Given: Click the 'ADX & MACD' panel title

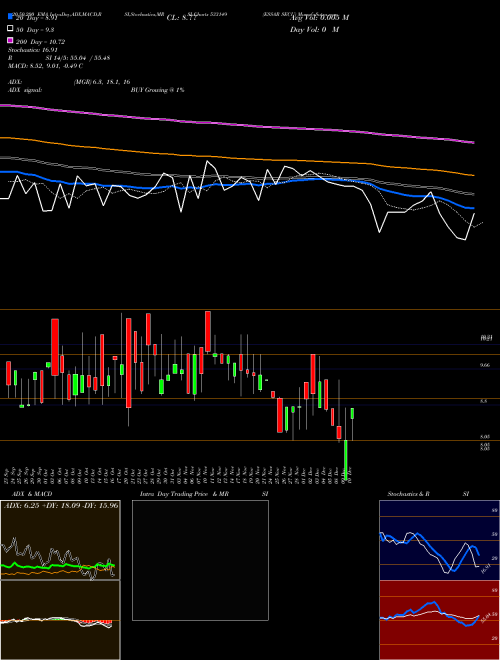Looking at the screenshot, I should point(32,494).
